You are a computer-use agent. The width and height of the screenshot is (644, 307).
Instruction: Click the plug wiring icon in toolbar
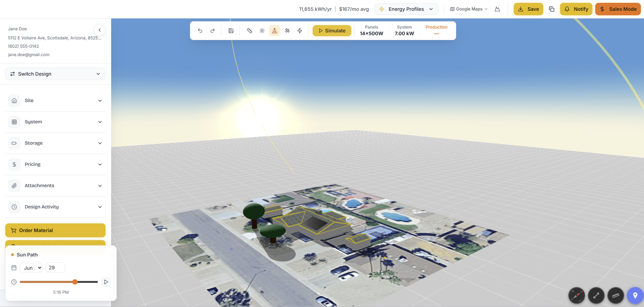point(287,31)
